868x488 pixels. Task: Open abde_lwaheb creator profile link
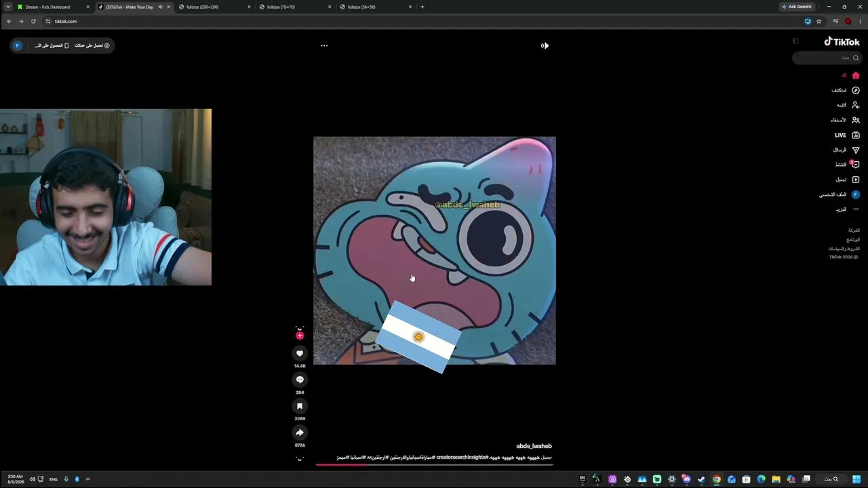(x=534, y=446)
